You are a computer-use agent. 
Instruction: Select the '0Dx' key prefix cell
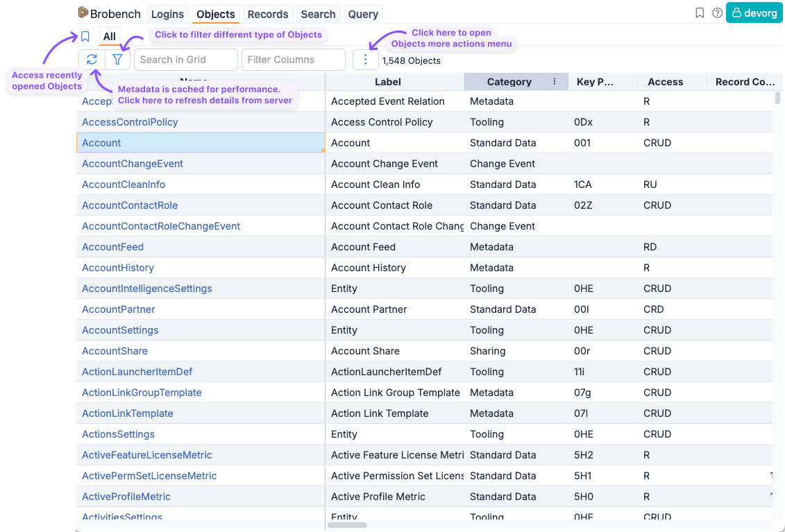(x=603, y=122)
